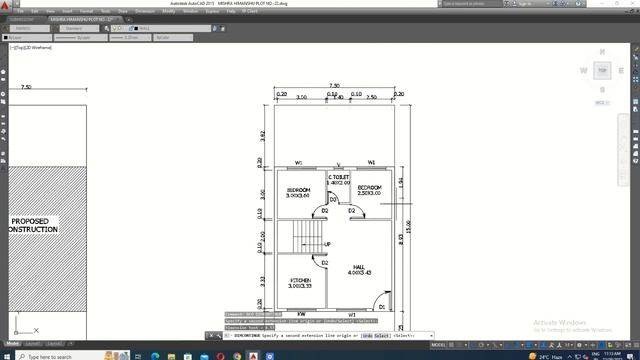Open the ByLayer linetype dropdown
Image resolution: width=640 pixels, height=360 pixels.
point(81,38)
